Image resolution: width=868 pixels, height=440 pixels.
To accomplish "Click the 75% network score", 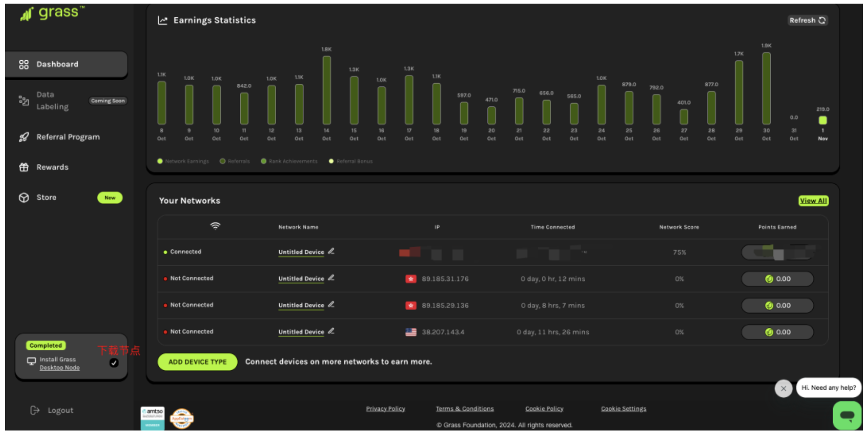I will (679, 252).
